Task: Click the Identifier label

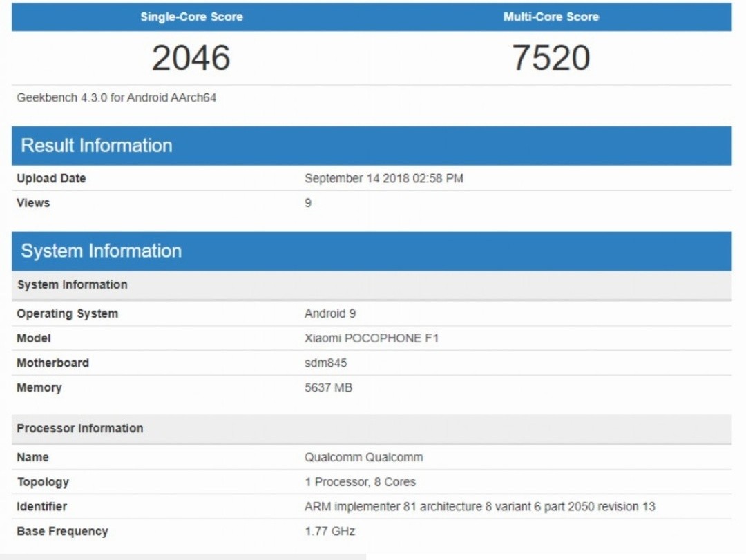Action: (41, 507)
